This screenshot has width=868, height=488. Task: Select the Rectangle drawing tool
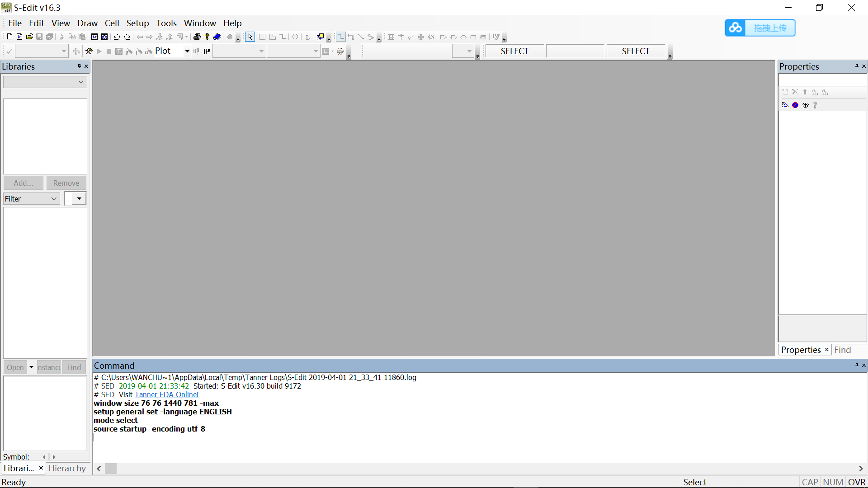coord(262,37)
